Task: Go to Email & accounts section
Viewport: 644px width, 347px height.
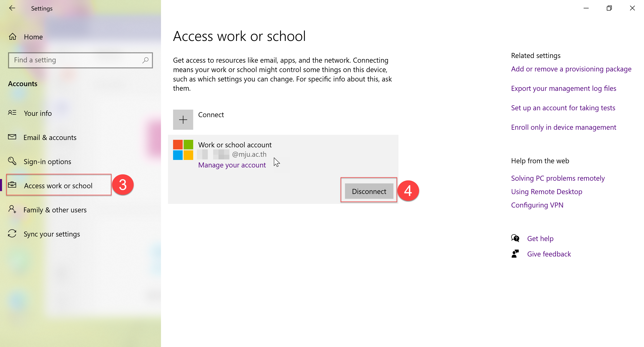Action: pyautogui.click(x=50, y=137)
